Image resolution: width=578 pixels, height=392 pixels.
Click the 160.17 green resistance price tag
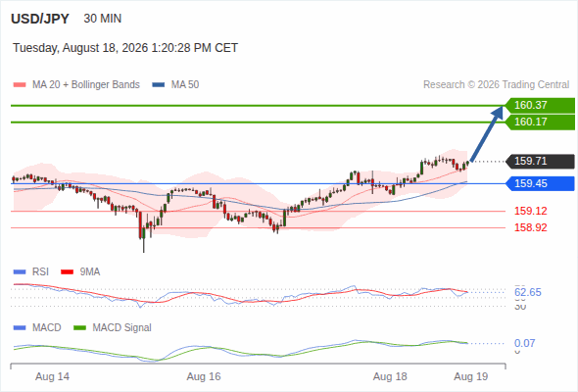coord(540,122)
